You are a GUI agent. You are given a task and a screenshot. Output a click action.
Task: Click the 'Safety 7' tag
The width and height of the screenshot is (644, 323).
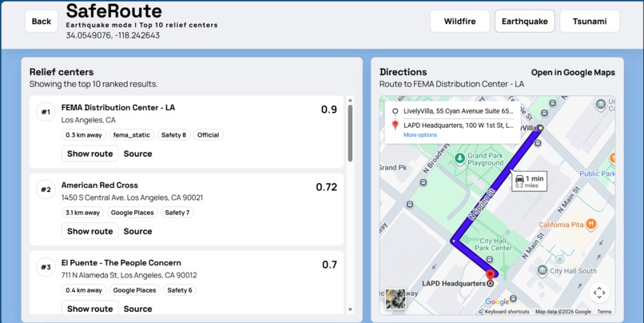pos(177,213)
